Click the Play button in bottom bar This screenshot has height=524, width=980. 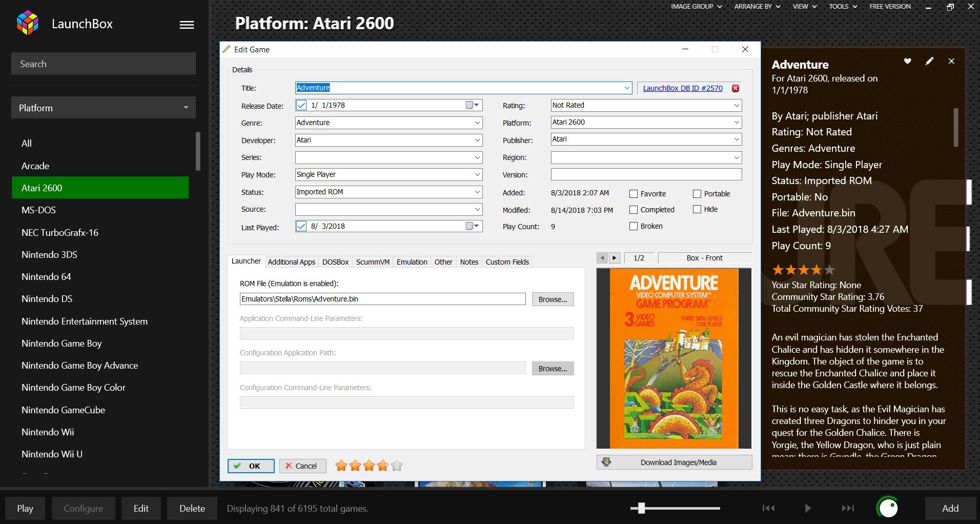point(25,508)
